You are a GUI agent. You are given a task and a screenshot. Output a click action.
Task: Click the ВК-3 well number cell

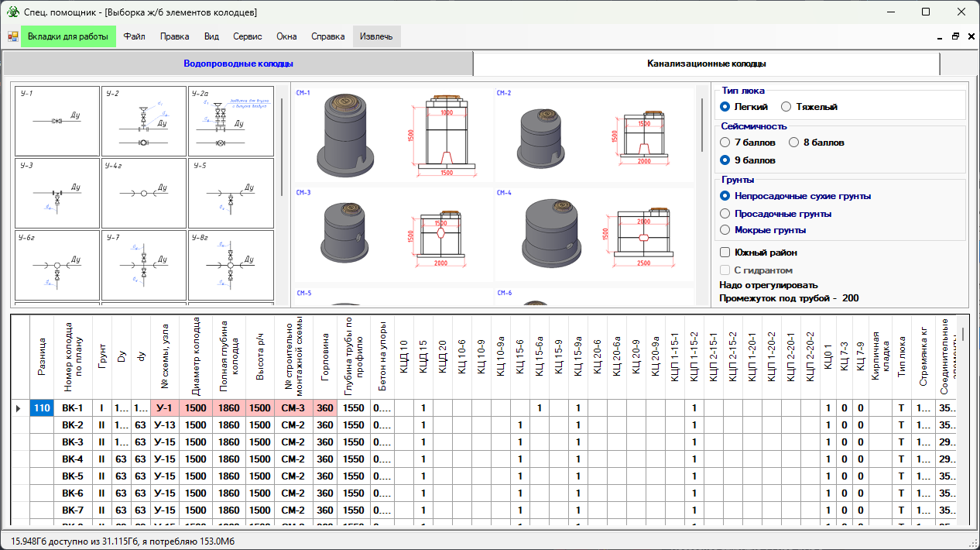click(72, 442)
